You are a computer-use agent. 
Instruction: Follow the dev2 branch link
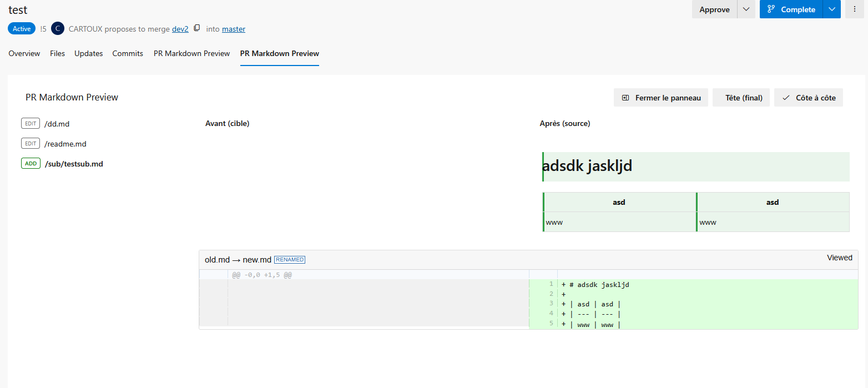180,29
